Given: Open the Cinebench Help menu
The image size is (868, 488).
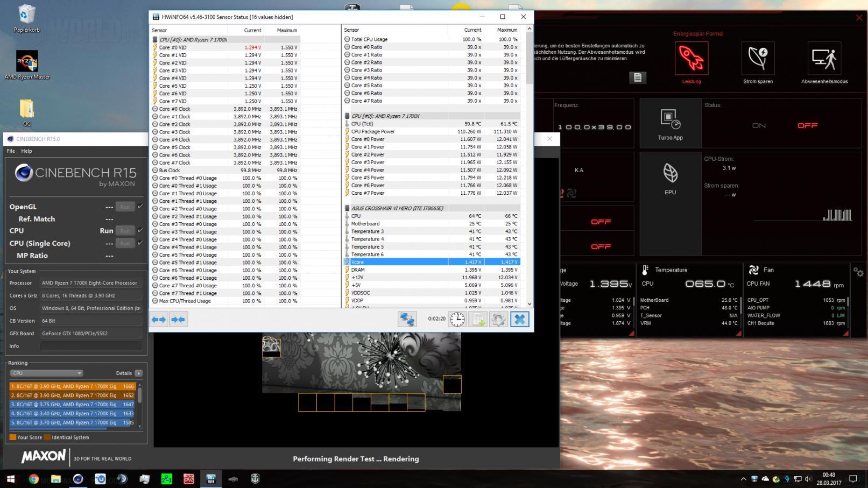Looking at the screenshot, I should 26,151.
